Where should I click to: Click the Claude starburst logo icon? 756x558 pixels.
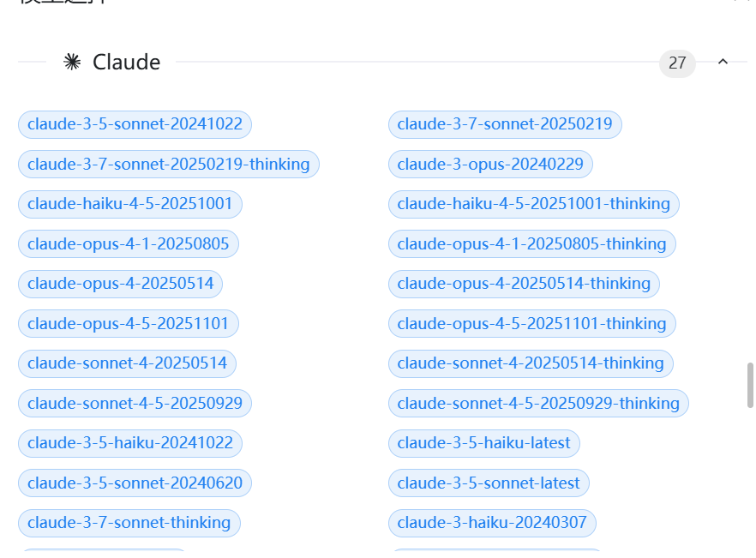72,62
